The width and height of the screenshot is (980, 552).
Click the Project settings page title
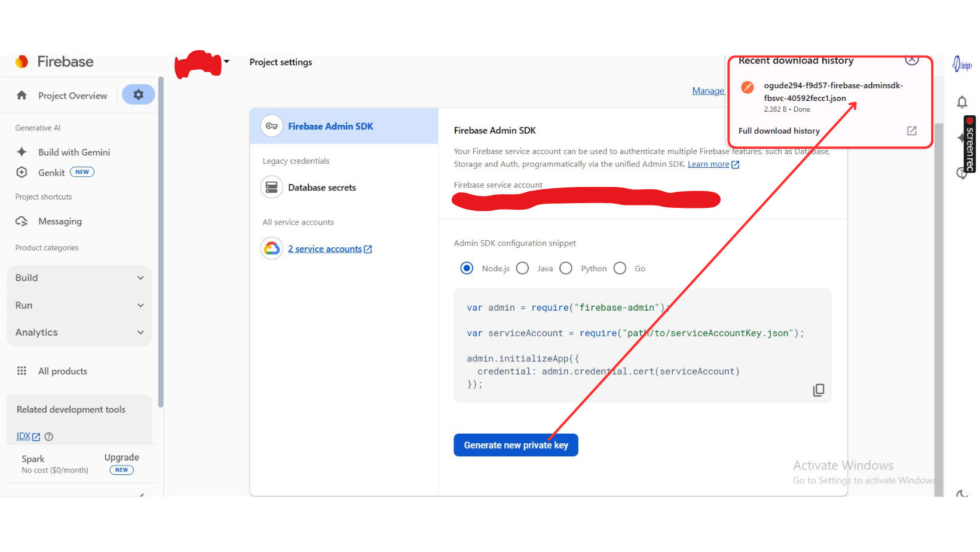click(281, 62)
